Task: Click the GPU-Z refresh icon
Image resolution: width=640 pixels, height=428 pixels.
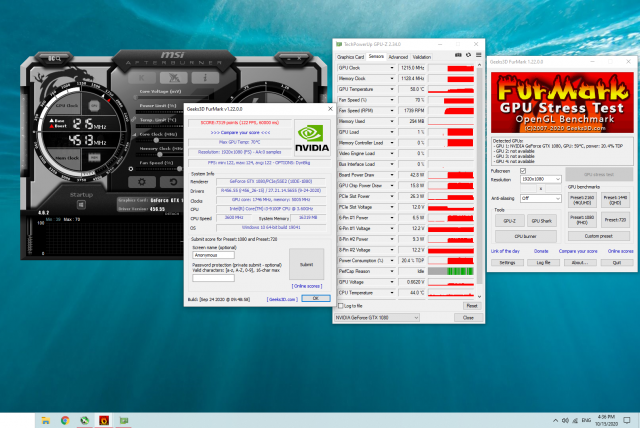Action: [x=468, y=55]
